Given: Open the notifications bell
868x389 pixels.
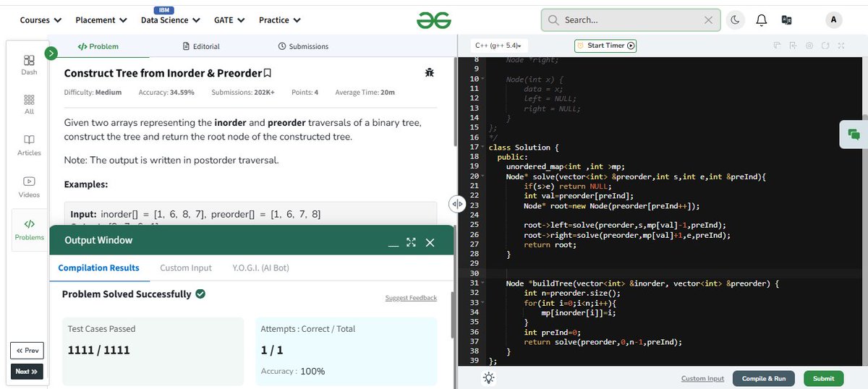Looking at the screenshot, I should coord(761,20).
